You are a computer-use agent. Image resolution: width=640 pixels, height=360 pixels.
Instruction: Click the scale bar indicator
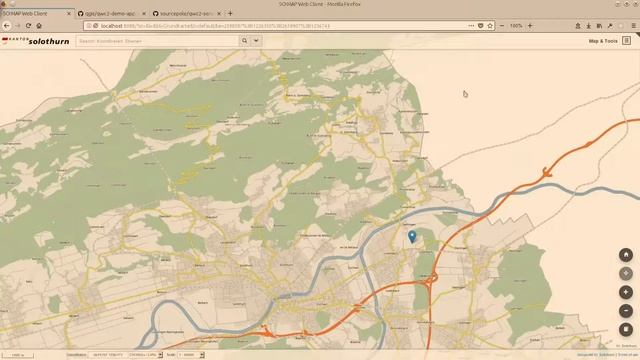(17, 355)
